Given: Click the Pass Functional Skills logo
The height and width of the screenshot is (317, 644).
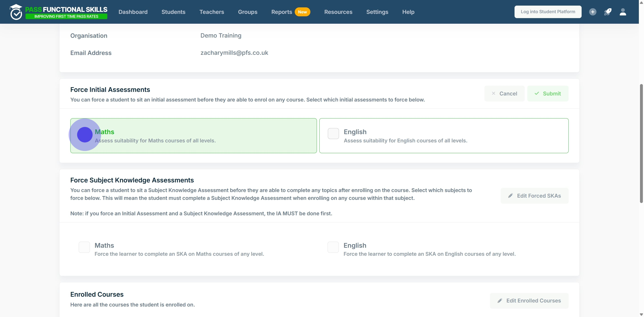Looking at the screenshot, I should [59, 12].
